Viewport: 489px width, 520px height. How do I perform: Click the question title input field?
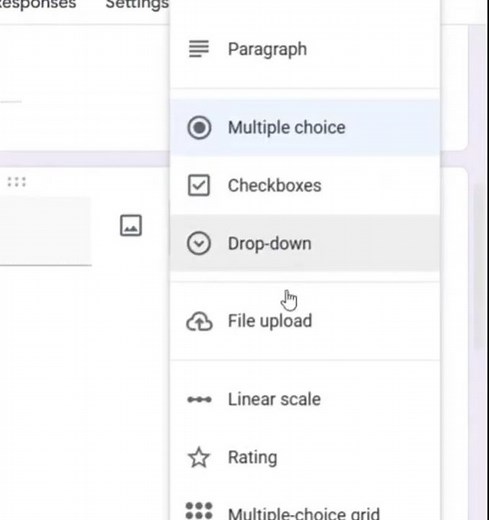tap(46, 231)
